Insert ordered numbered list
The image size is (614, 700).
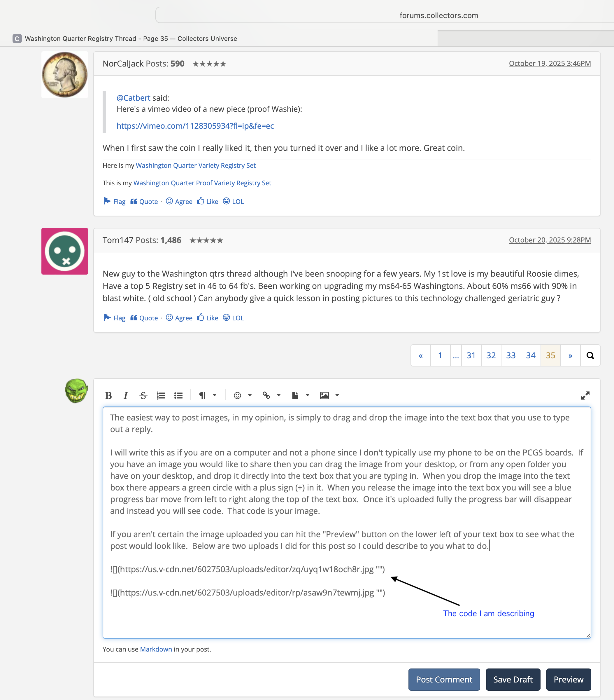click(161, 396)
